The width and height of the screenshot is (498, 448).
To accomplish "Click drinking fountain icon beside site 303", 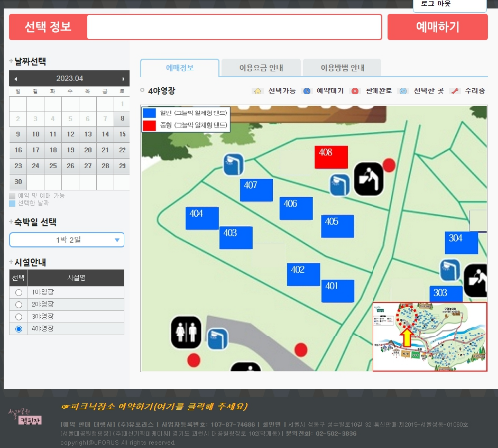I will 476,281.
